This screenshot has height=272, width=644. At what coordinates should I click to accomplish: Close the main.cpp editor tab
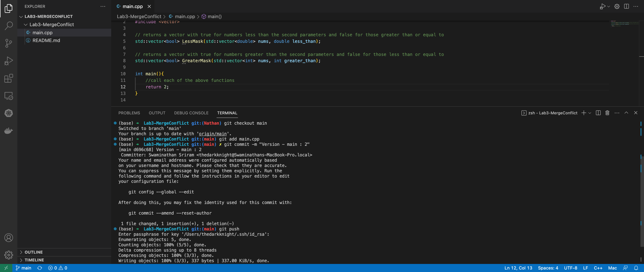coord(149,7)
